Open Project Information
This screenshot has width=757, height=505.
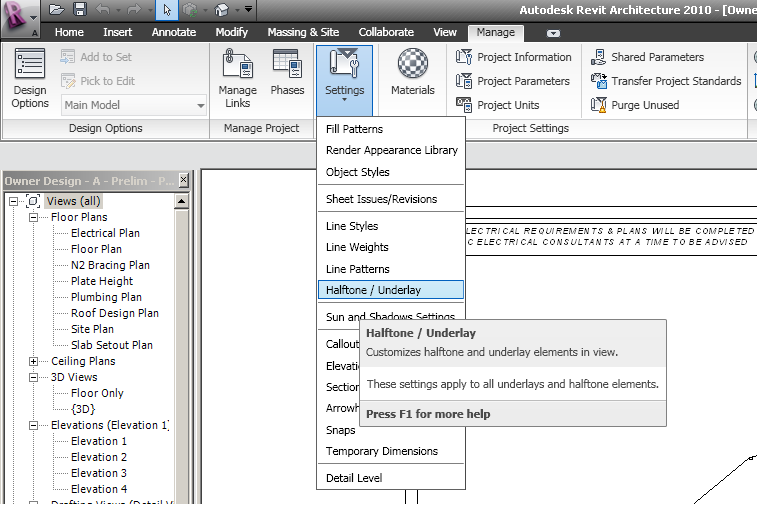tap(514, 57)
